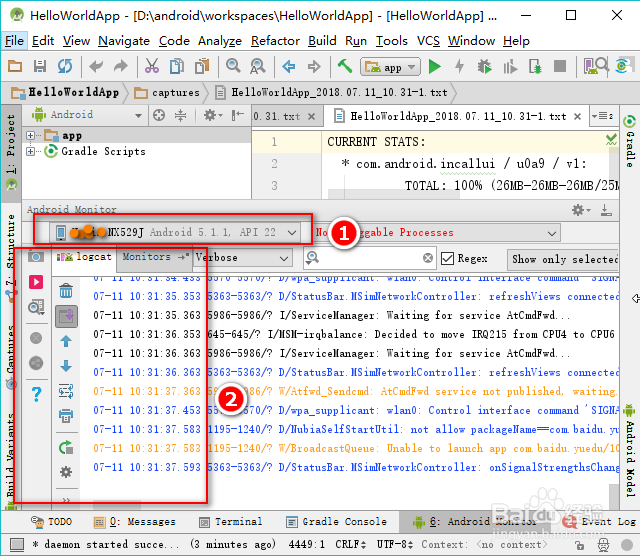Redo with the right curved arrow

[x=121, y=66]
